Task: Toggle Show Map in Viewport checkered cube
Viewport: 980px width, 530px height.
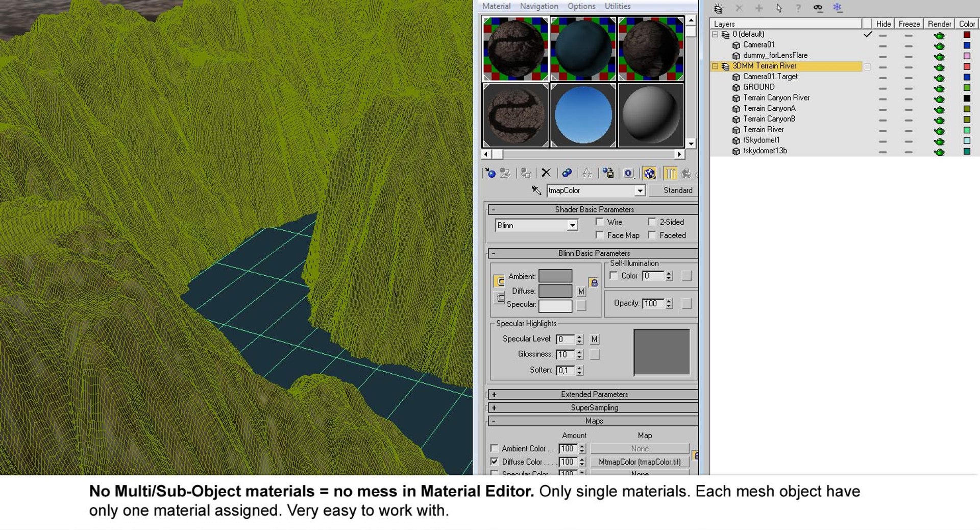Action: click(x=649, y=173)
